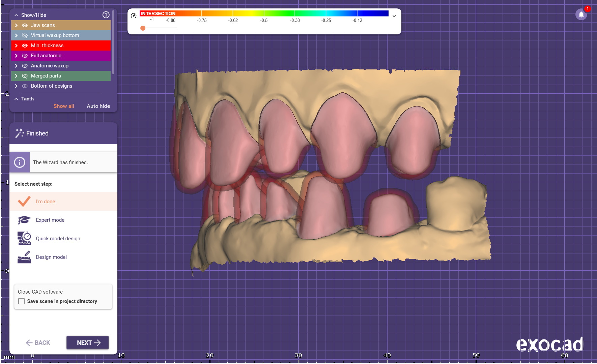Viewport: 597px width, 364px height.
Task: Click the Design model icon
Action: (24, 257)
